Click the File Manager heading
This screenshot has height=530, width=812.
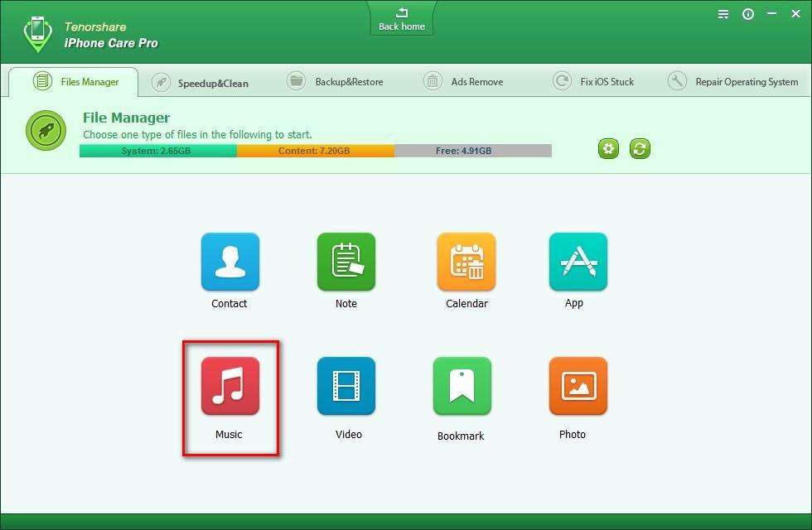click(126, 118)
